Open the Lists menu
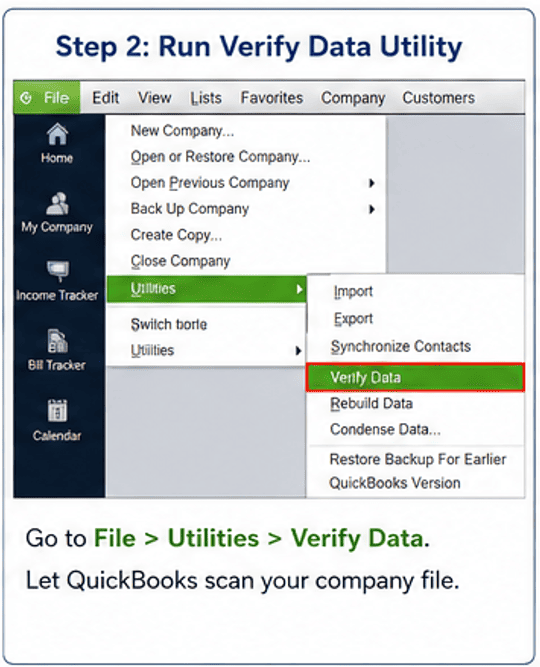 click(x=206, y=98)
